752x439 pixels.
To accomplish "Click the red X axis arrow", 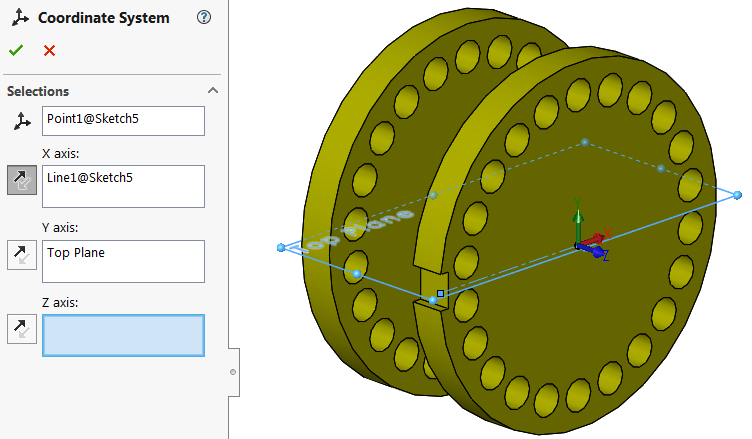I will (x=596, y=238).
